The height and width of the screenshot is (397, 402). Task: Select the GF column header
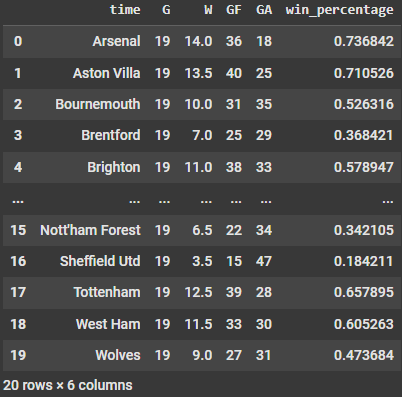[x=234, y=10]
